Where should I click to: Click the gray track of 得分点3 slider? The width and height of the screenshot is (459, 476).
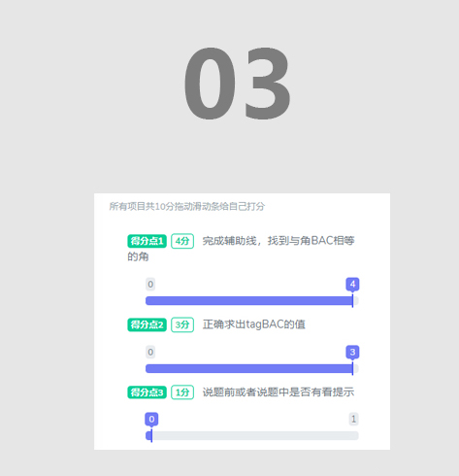coord(252,436)
